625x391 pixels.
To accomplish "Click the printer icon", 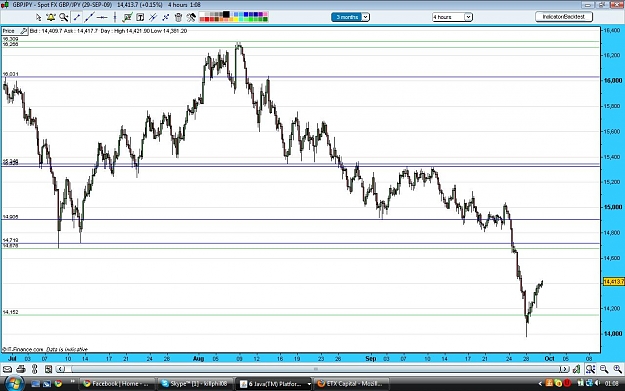I will (21, 369).
